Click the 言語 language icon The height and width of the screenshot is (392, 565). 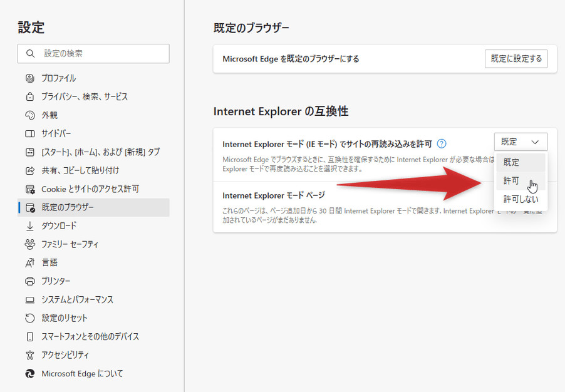[x=30, y=263]
